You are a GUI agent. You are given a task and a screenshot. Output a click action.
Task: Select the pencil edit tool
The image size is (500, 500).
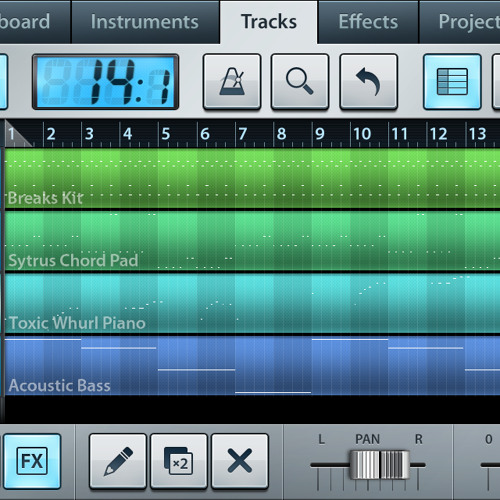[118, 461]
